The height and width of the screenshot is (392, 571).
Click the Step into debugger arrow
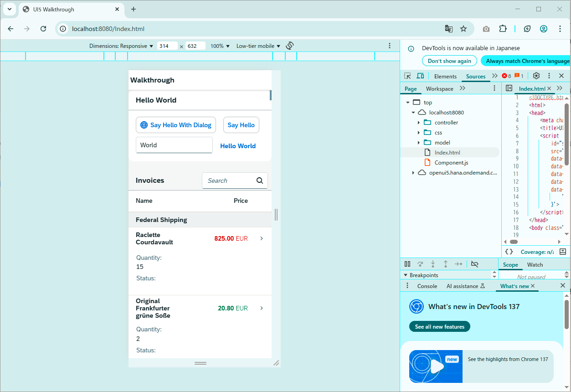(433, 264)
